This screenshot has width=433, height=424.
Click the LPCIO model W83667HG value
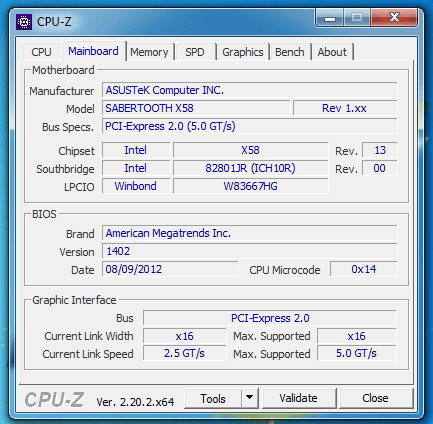point(250,186)
